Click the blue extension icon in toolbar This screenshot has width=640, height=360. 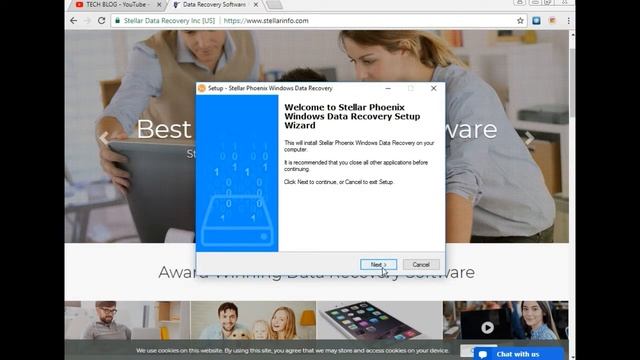pyautogui.click(x=536, y=20)
